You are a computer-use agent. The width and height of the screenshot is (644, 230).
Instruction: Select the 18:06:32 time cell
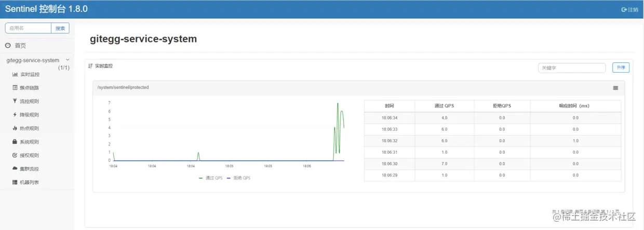pos(390,141)
